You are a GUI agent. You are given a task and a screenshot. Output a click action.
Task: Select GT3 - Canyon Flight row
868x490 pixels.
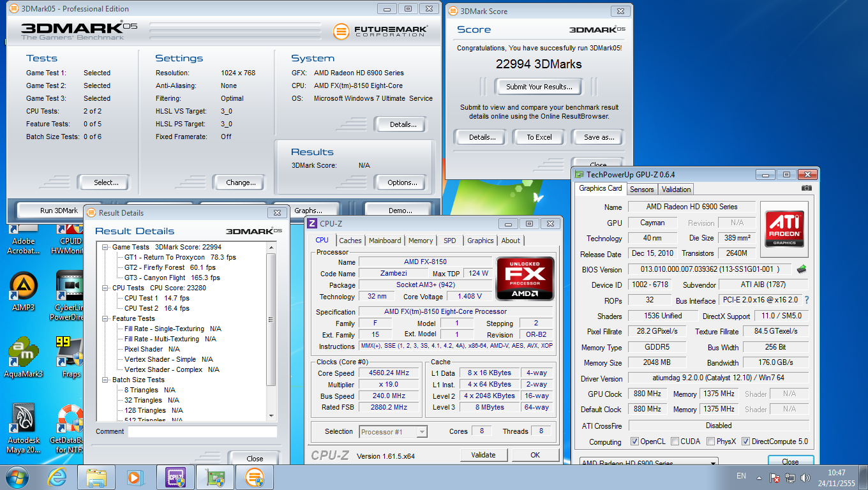click(172, 278)
